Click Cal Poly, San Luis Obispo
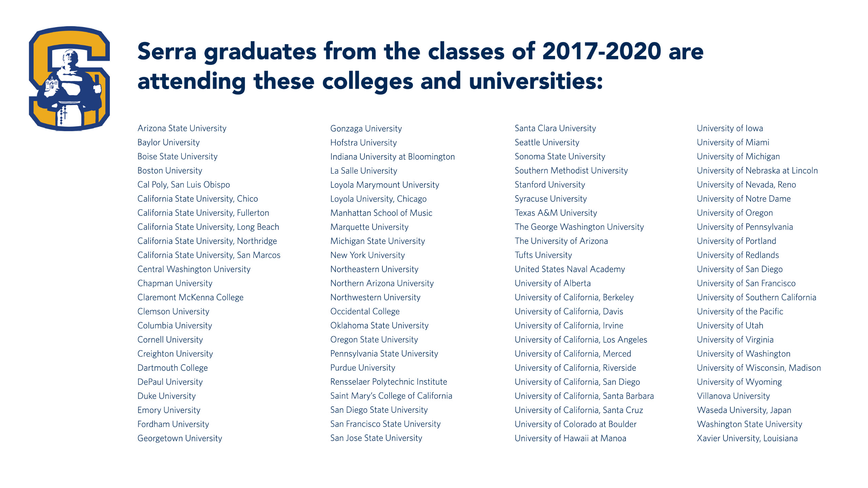The height and width of the screenshot is (488, 868). tap(183, 185)
